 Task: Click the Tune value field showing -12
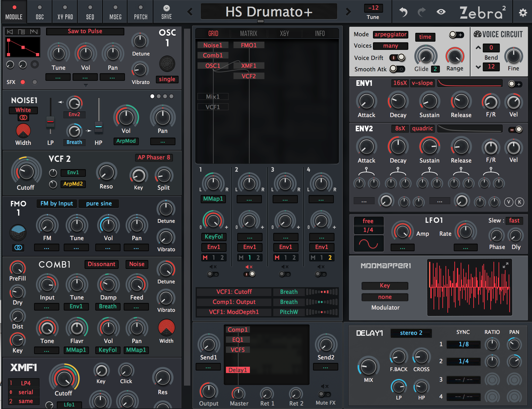pos(373,8)
